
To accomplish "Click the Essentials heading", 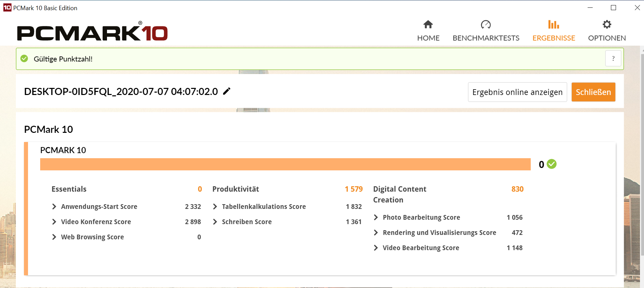I will click(x=69, y=189).
